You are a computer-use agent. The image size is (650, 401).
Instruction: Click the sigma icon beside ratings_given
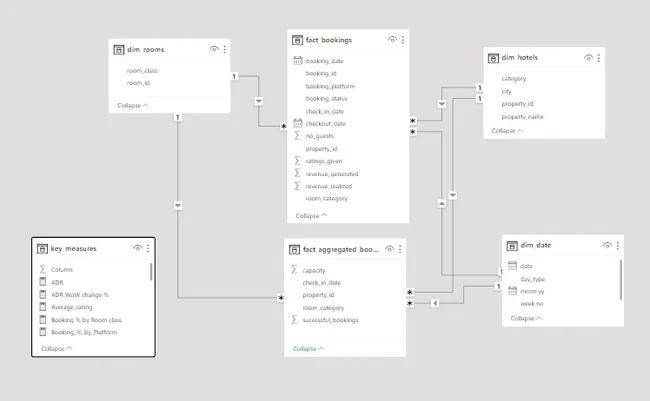pyautogui.click(x=297, y=160)
